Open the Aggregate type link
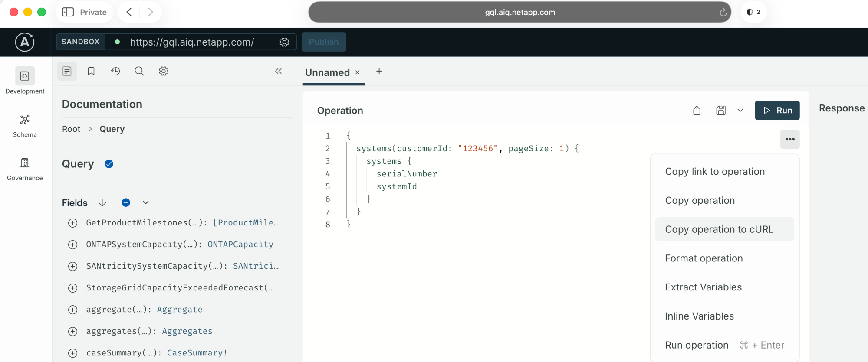 coord(180,310)
